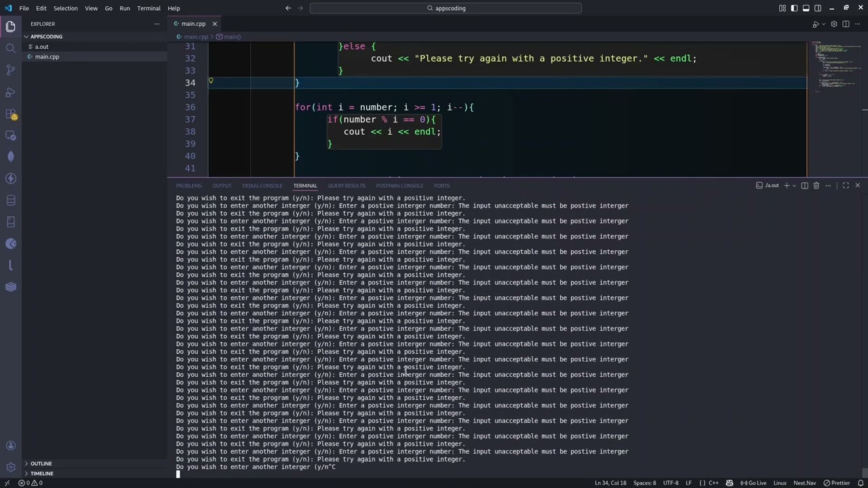
Task: Click the main.cpp breadcrumb
Action: [192, 37]
